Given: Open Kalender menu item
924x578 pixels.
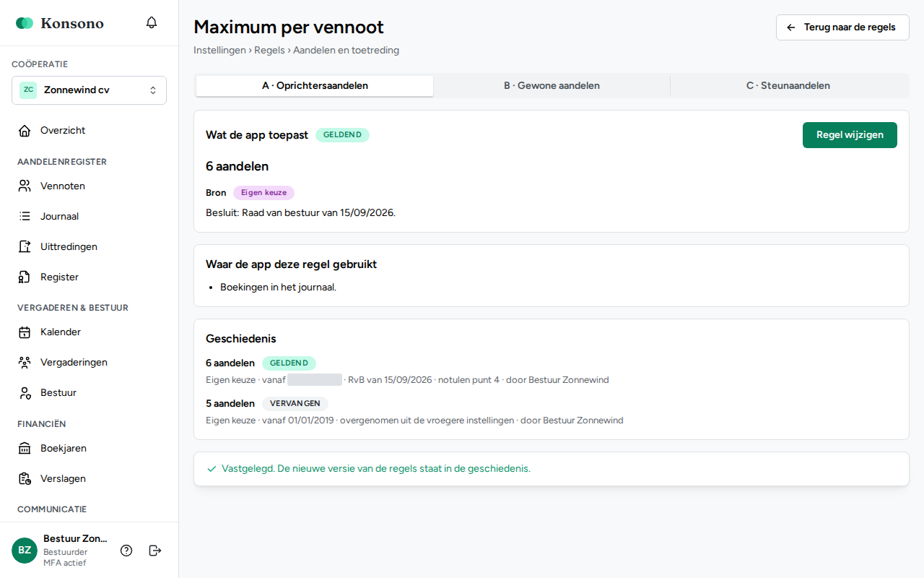Looking at the screenshot, I should pos(89,332).
